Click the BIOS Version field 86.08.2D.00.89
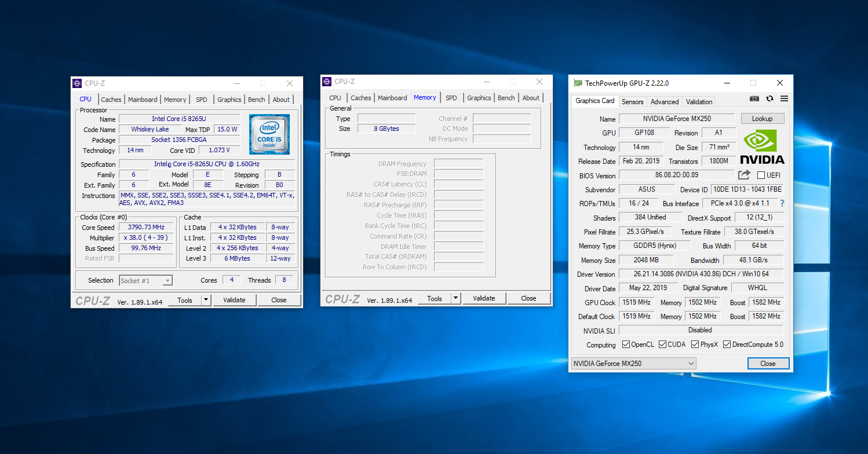 677,175
